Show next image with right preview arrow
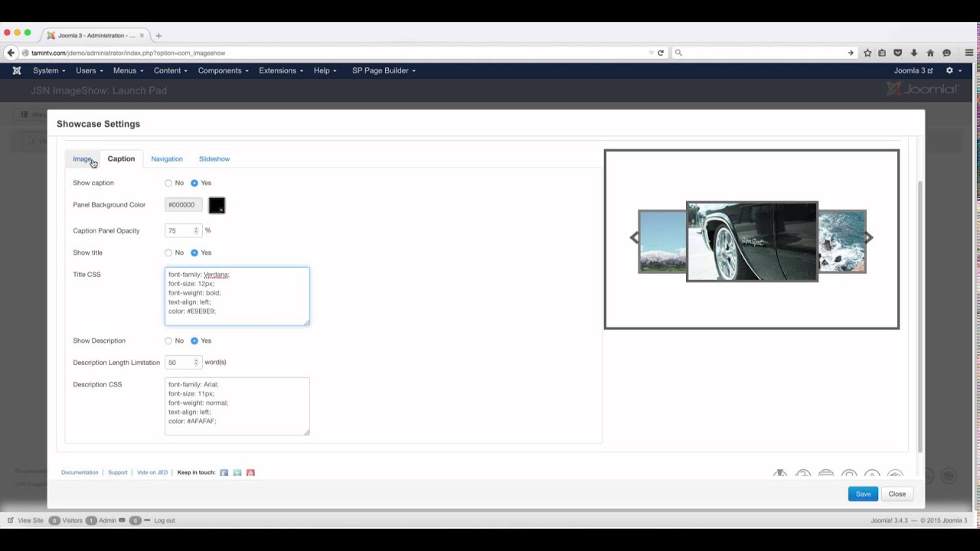Screen dimensions: 980x551 click(869, 237)
